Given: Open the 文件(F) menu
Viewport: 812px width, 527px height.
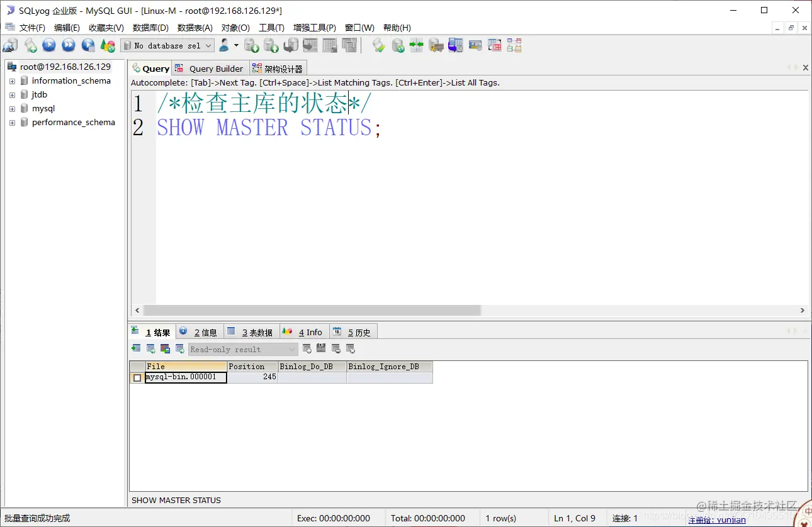Looking at the screenshot, I should [x=32, y=28].
